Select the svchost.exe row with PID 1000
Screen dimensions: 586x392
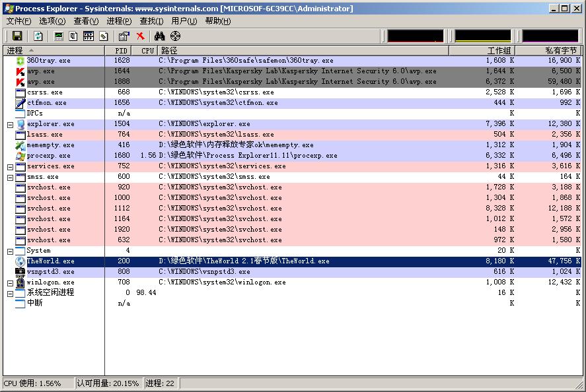coord(293,198)
